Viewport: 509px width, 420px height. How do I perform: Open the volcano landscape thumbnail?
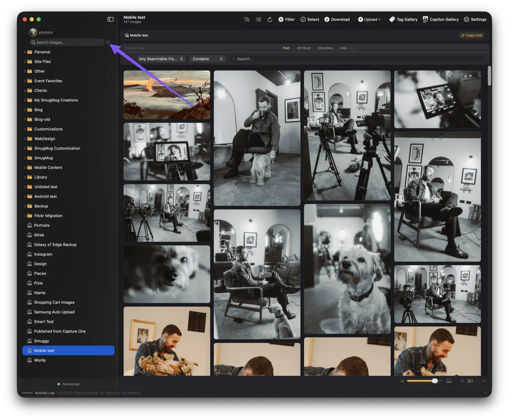tap(167, 95)
